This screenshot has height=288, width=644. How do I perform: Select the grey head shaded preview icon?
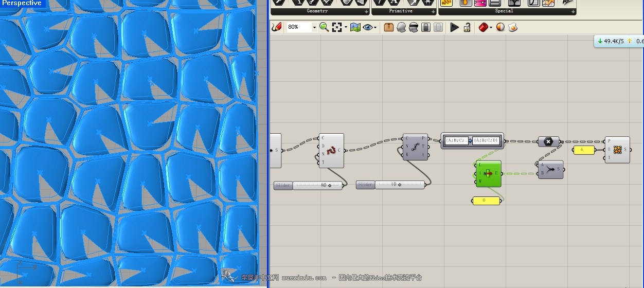[x=401, y=27]
